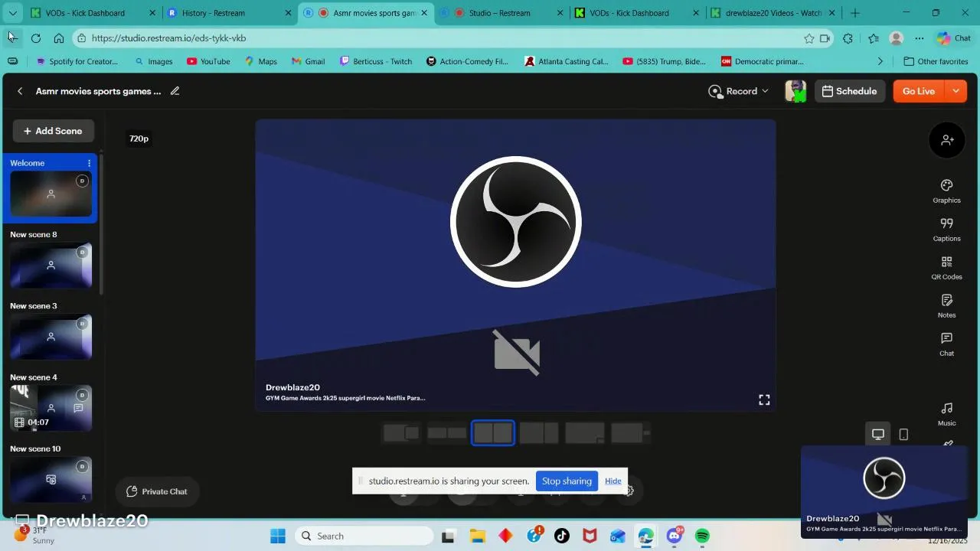This screenshot has height=551, width=980.
Task: Select the Welcome scene thumbnail
Action: 51,194
